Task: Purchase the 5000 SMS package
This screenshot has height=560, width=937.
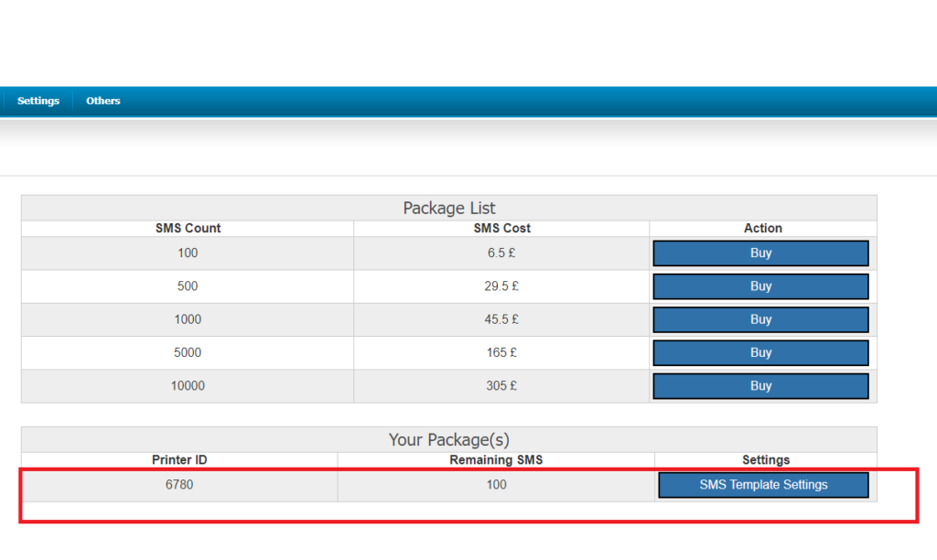Action: coord(760,353)
